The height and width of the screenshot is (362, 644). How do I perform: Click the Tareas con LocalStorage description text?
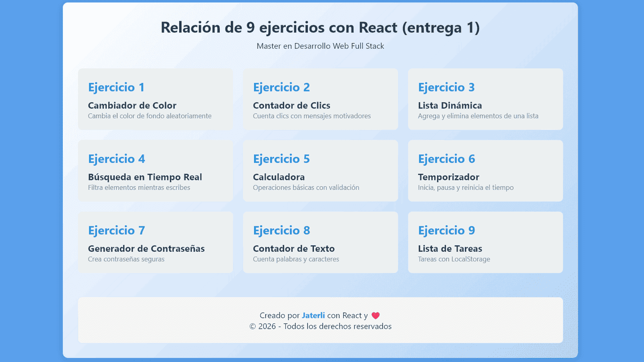tap(454, 259)
